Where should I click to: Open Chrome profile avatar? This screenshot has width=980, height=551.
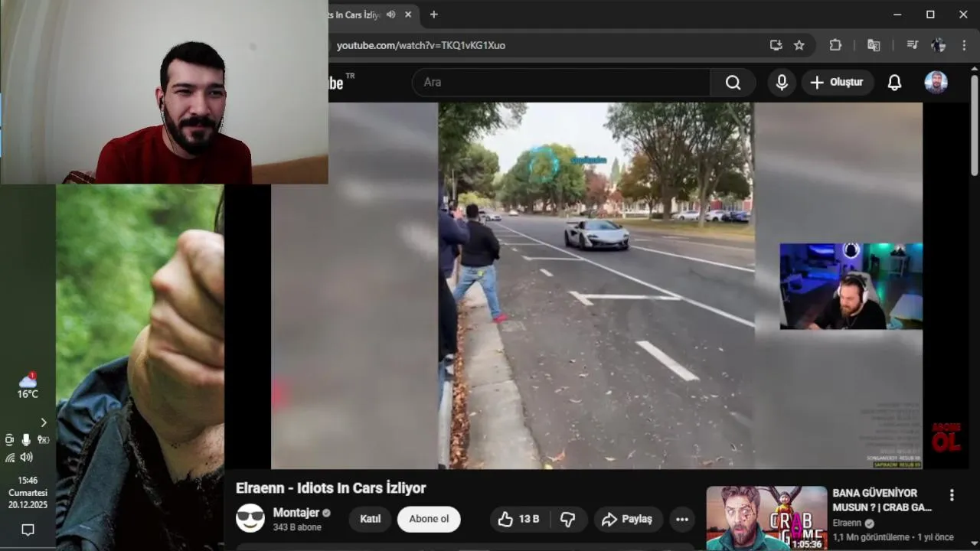click(938, 45)
